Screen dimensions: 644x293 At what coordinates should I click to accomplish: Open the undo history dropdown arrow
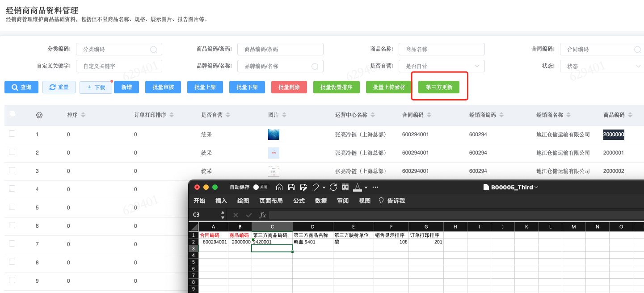(x=323, y=188)
